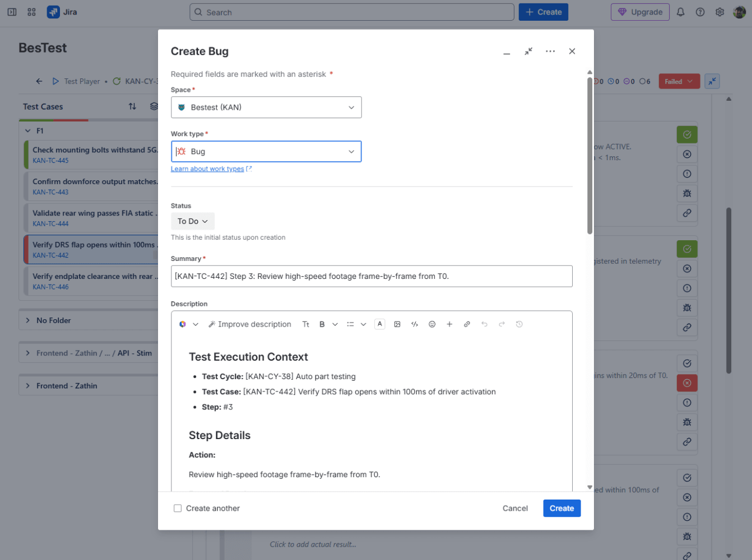This screenshot has height=560, width=752.
Task: Select test case 'Confirm downforce output matches'
Action: coord(92,186)
